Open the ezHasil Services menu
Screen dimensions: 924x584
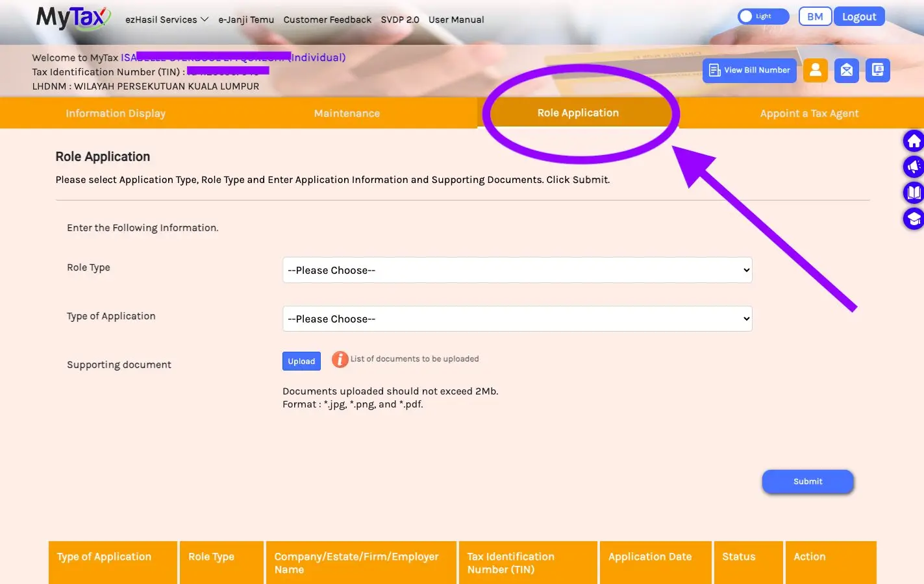167,19
